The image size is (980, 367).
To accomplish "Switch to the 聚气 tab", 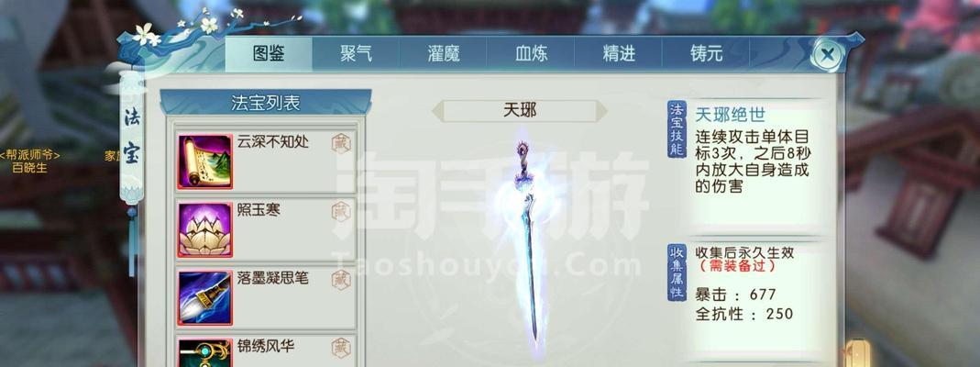I will [x=357, y=54].
